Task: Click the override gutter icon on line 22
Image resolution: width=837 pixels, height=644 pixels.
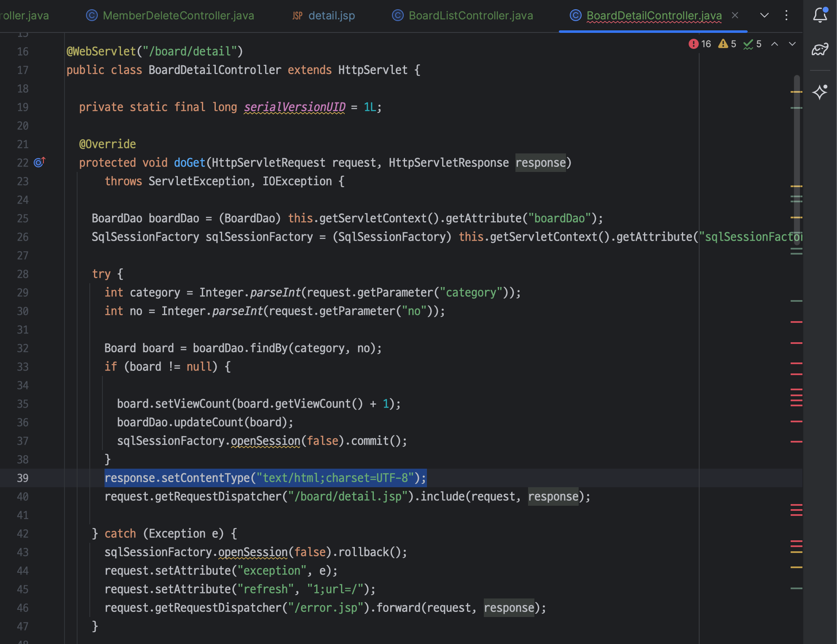Action: (x=39, y=162)
